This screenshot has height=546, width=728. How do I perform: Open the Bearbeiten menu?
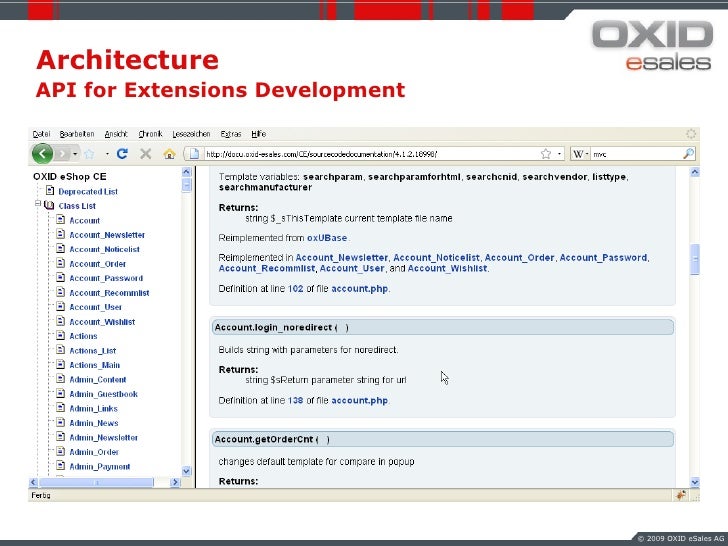pos(77,134)
